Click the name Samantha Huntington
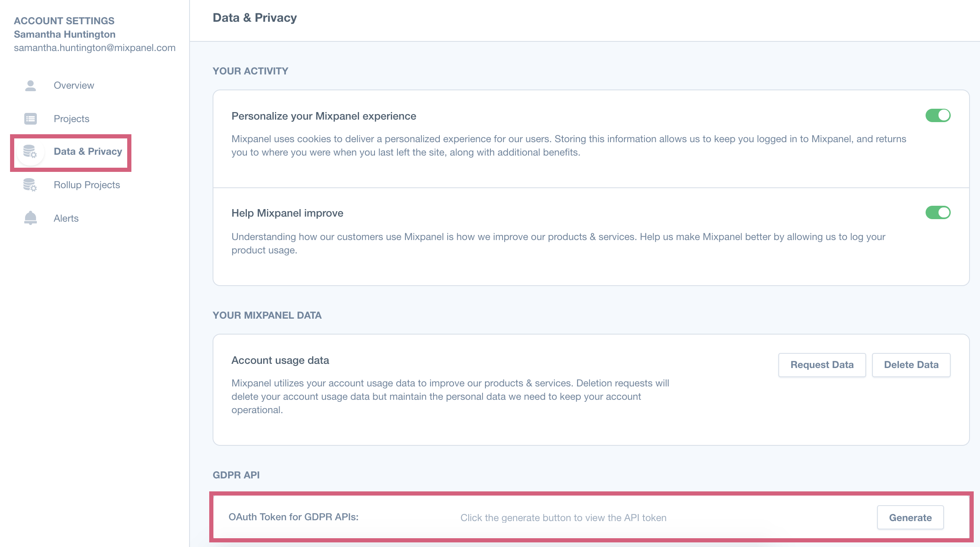The height and width of the screenshot is (547, 980). pos(64,34)
